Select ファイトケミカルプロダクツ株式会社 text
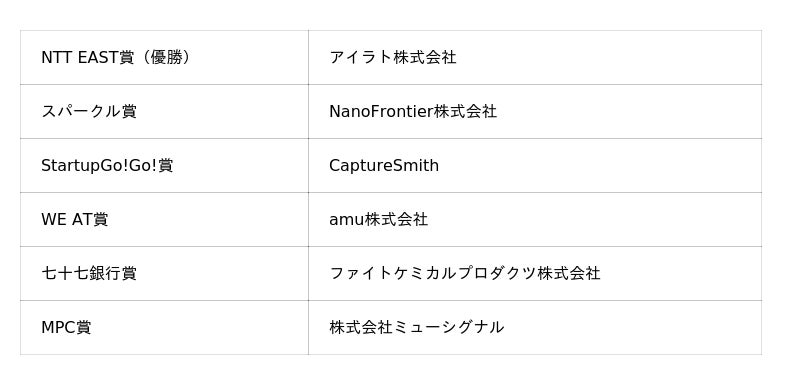The height and width of the screenshot is (385, 800). tap(464, 274)
